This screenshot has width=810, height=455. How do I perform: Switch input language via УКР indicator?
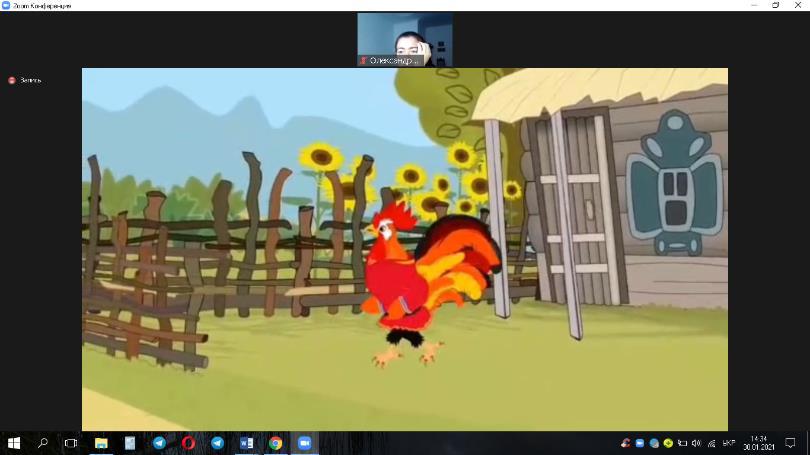coord(729,442)
